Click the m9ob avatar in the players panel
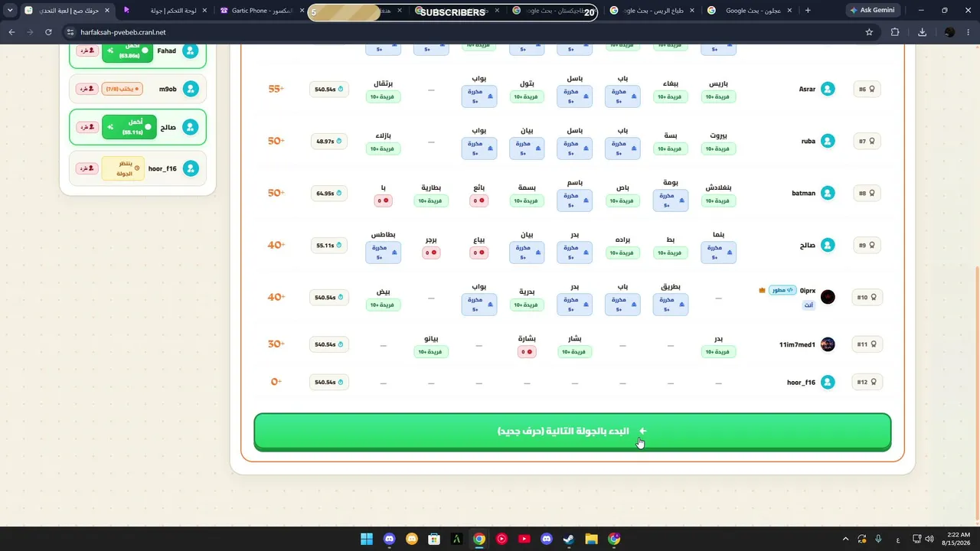This screenshot has height=551, width=980. click(x=191, y=89)
